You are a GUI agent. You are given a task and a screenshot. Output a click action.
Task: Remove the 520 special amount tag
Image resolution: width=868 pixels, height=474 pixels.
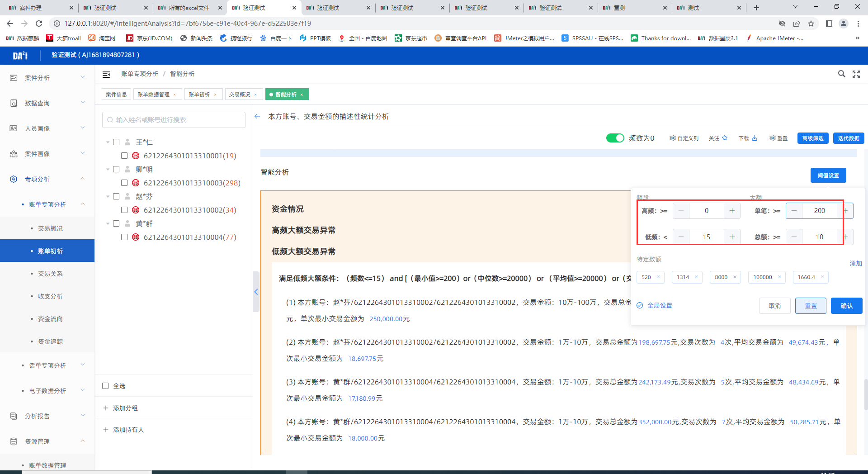point(658,277)
